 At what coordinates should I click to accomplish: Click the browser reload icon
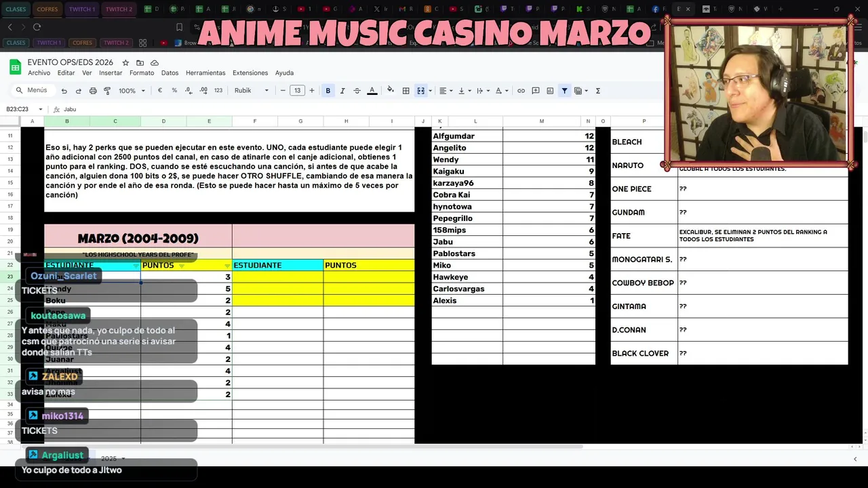click(37, 27)
